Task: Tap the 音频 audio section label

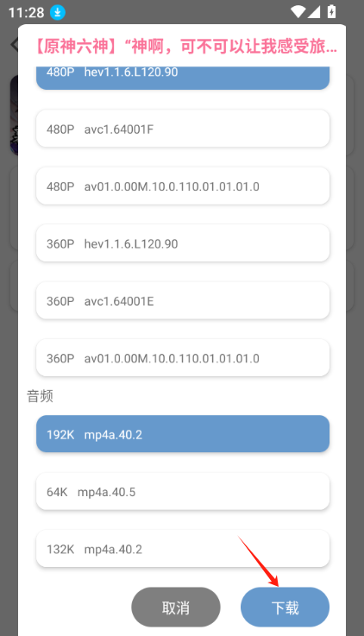Action: tap(41, 396)
